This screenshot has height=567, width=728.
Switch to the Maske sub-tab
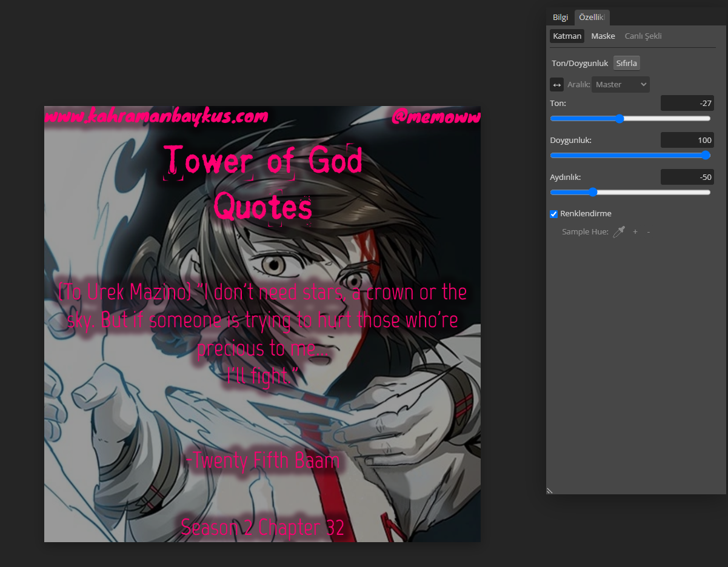tap(603, 36)
